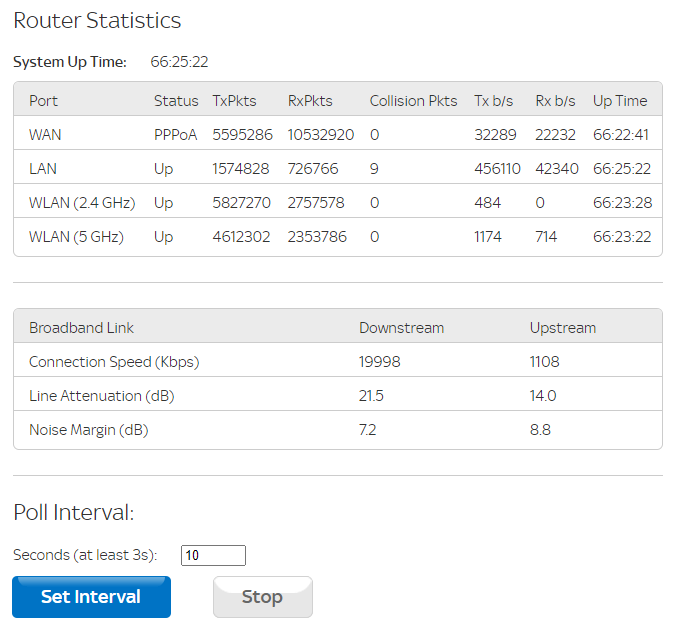The image size is (682, 642).
Task: Click the Line Attenuation (dB) row label
Action: [101, 396]
